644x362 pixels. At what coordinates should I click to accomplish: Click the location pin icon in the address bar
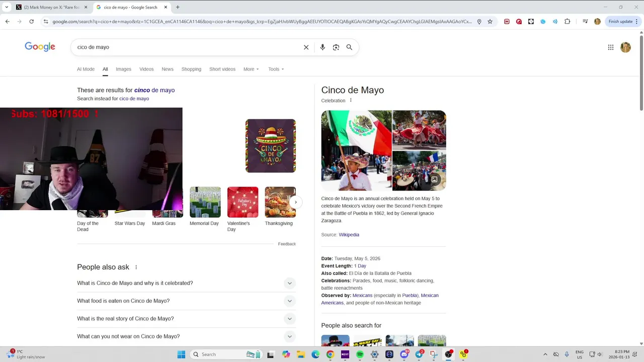479,22
